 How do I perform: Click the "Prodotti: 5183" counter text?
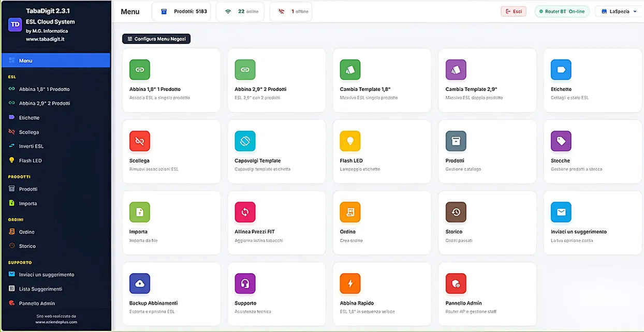tap(191, 11)
